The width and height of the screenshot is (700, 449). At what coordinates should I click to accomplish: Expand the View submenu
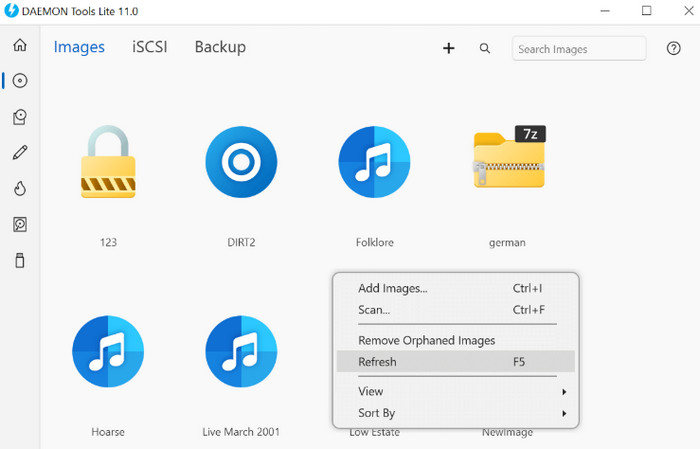tap(456, 391)
